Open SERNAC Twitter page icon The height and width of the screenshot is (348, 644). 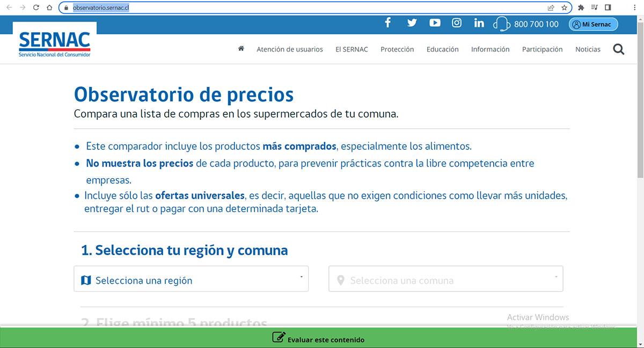[412, 23]
